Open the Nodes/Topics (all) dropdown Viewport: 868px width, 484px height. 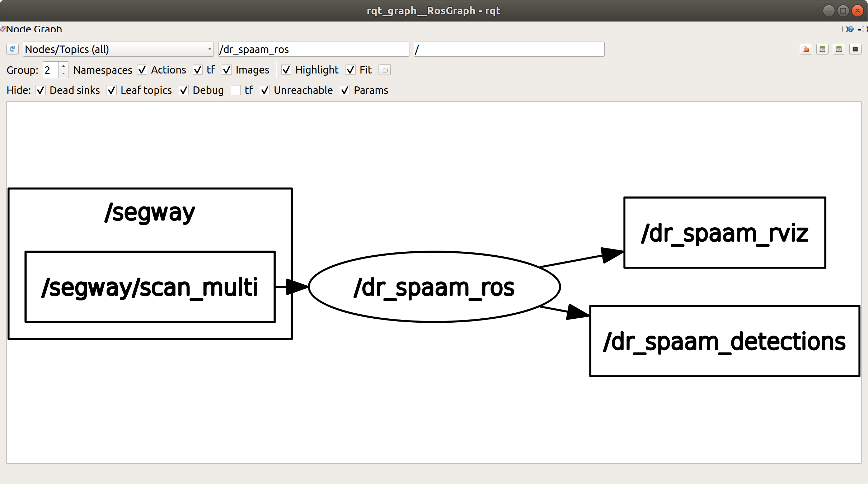118,49
